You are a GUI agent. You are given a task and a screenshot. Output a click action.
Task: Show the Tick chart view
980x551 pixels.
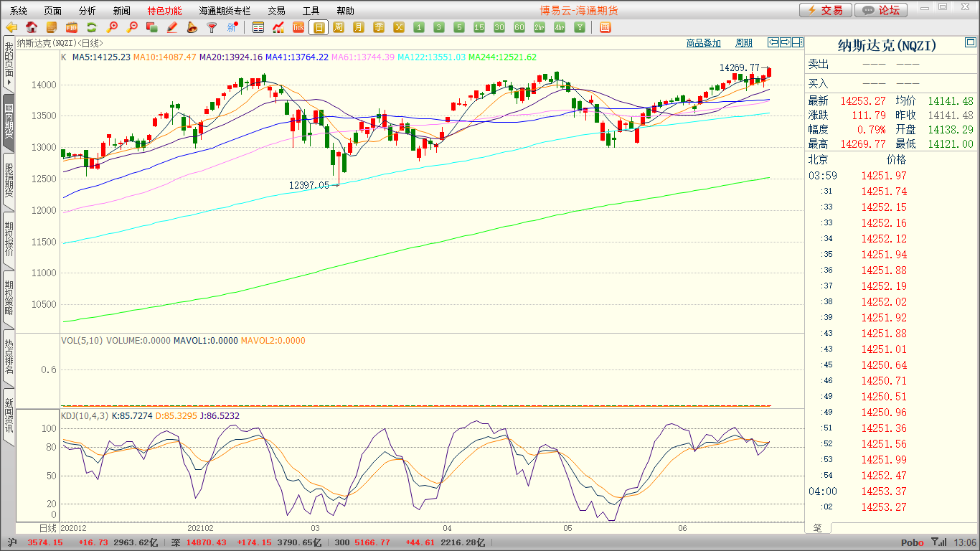298,27
